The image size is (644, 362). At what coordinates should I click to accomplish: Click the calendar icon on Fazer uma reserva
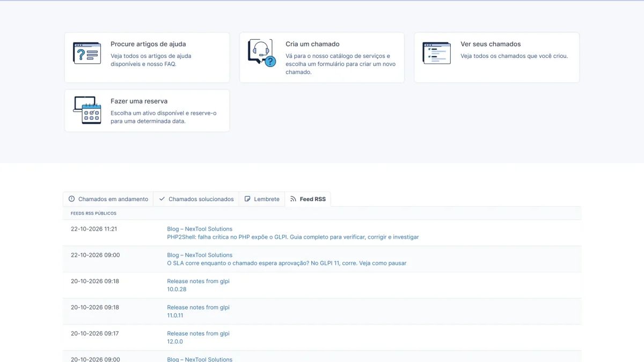[x=87, y=110]
